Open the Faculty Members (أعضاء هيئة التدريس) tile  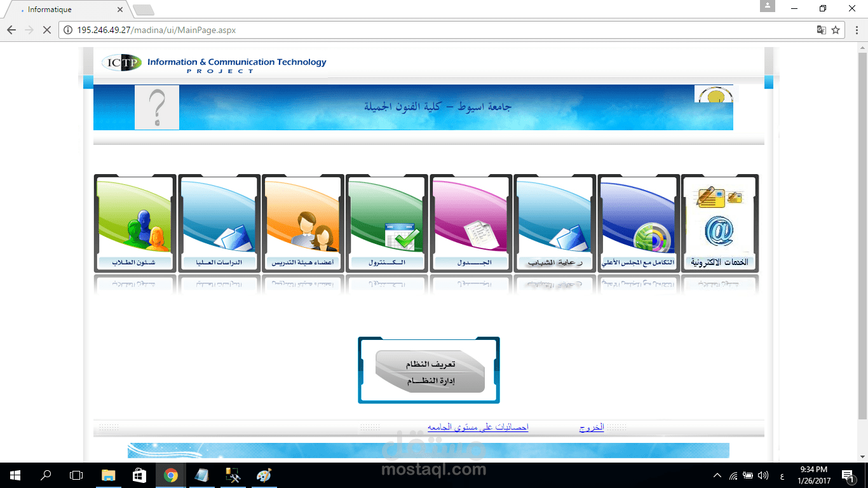(x=303, y=224)
